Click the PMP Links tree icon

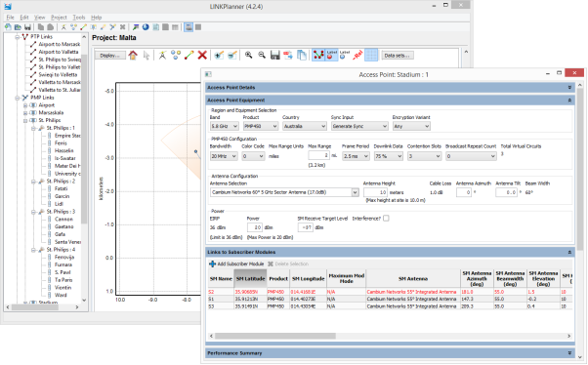point(24,98)
